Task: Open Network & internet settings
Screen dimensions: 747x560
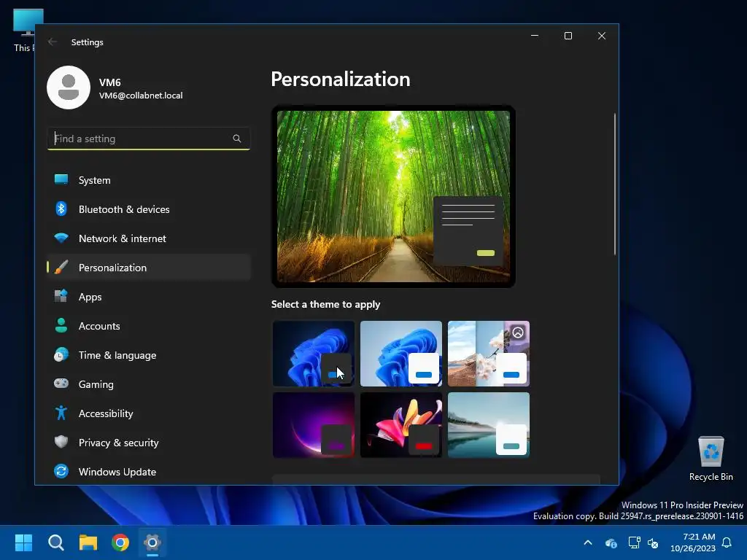Action: tap(149, 238)
